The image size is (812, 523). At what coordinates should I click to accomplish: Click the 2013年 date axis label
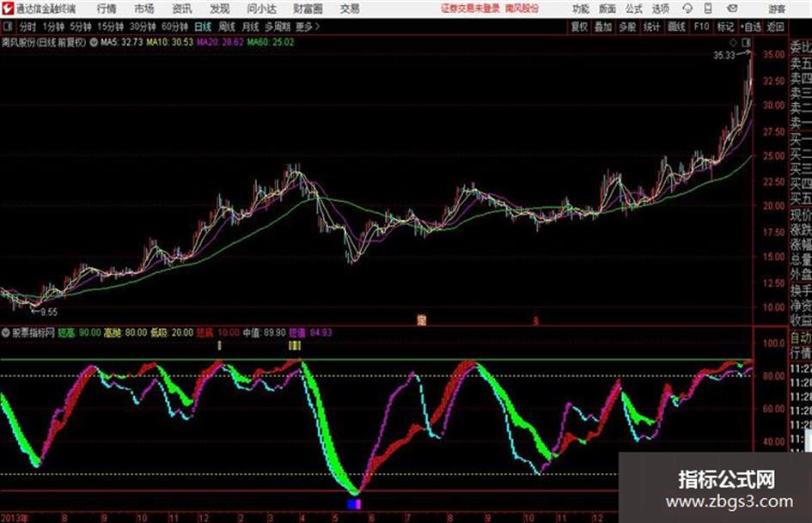15,517
